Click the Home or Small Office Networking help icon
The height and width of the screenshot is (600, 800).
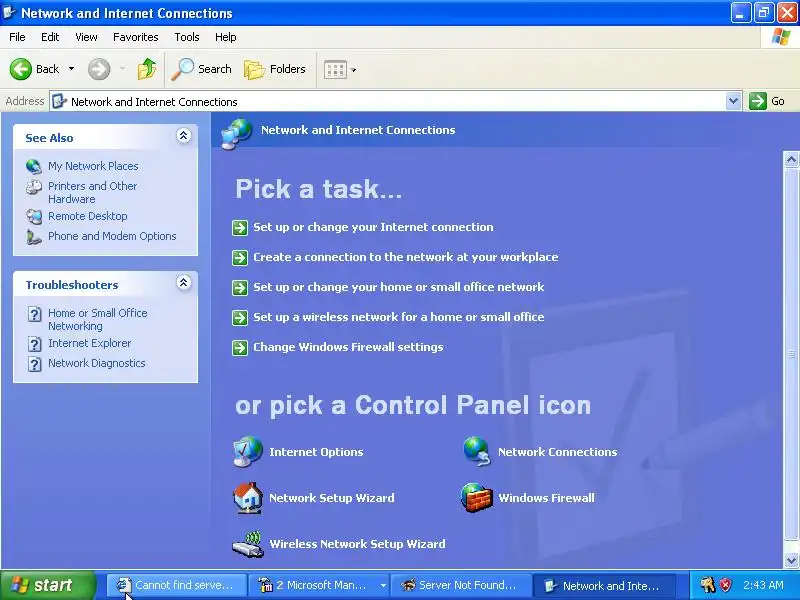pyautogui.click(x=34, y=314)
